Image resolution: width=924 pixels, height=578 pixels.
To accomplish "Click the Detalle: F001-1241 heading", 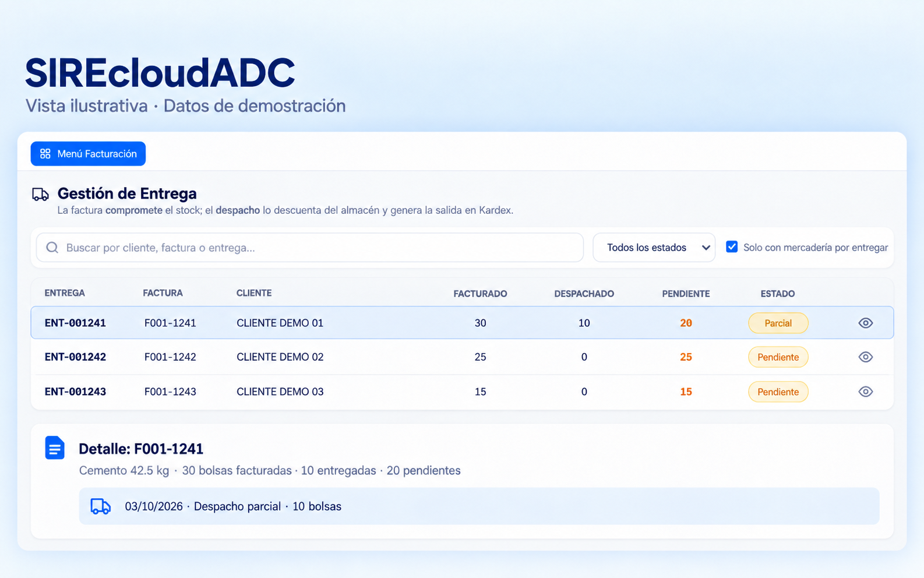I will coord(141,449).
